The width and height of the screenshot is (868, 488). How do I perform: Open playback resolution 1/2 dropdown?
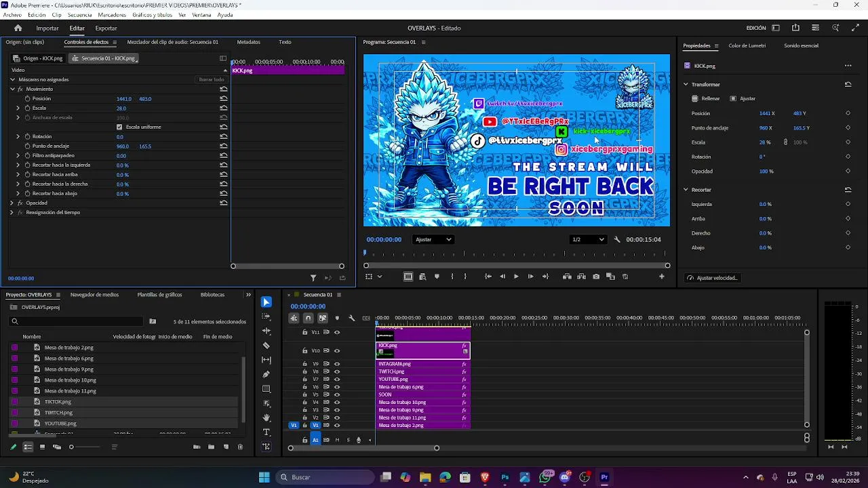click(587, 239)
